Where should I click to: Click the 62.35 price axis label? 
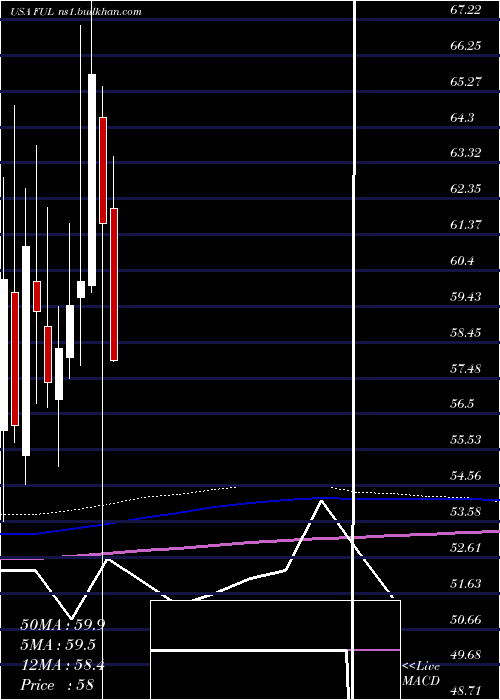click(x=466, y=189)
